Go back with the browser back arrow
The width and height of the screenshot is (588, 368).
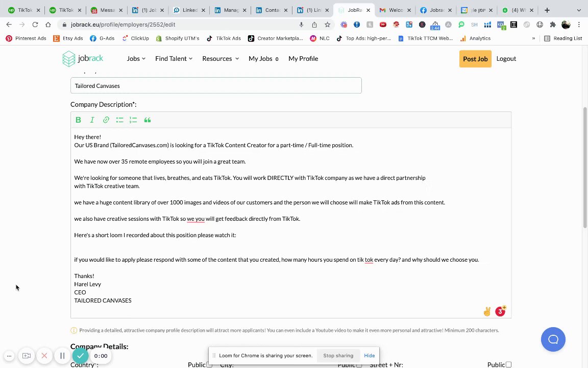[x=9, y=25]
